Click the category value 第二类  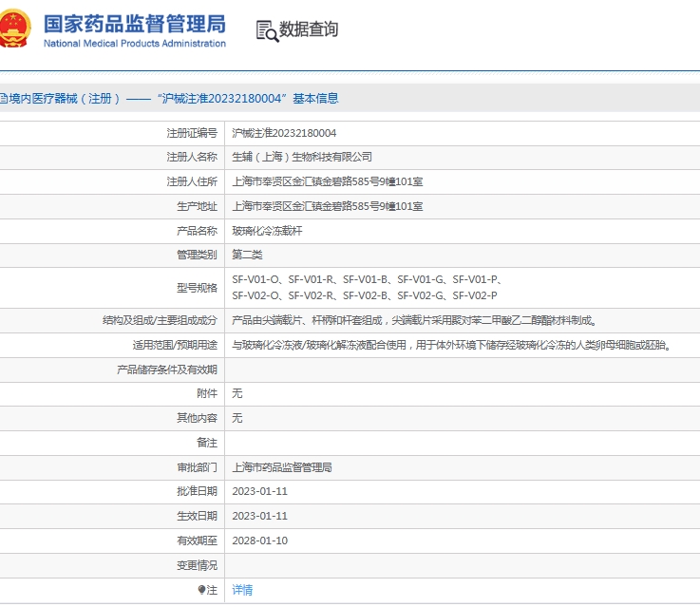click(x=247, y=255)
